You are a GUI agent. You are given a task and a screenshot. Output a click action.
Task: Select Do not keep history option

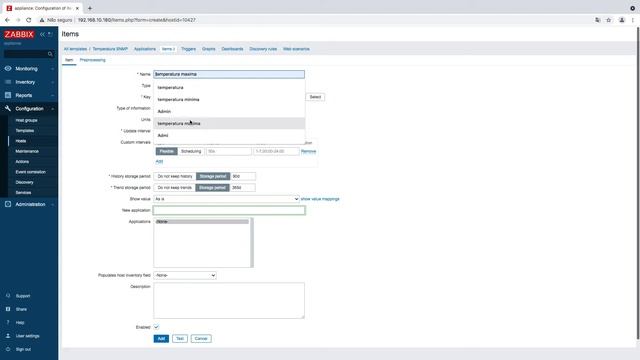(x=175, y=176)
